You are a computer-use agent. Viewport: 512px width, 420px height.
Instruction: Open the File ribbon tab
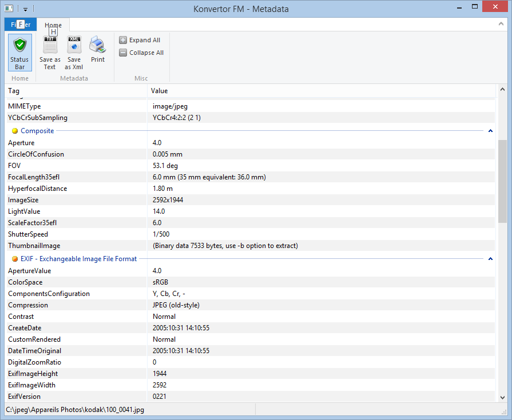click(x=20, y=25)
